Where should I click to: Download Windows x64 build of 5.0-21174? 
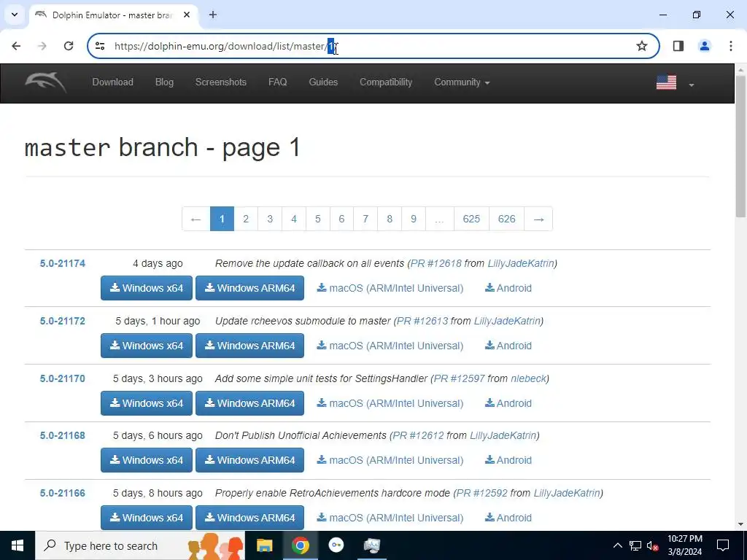point(146,288)
